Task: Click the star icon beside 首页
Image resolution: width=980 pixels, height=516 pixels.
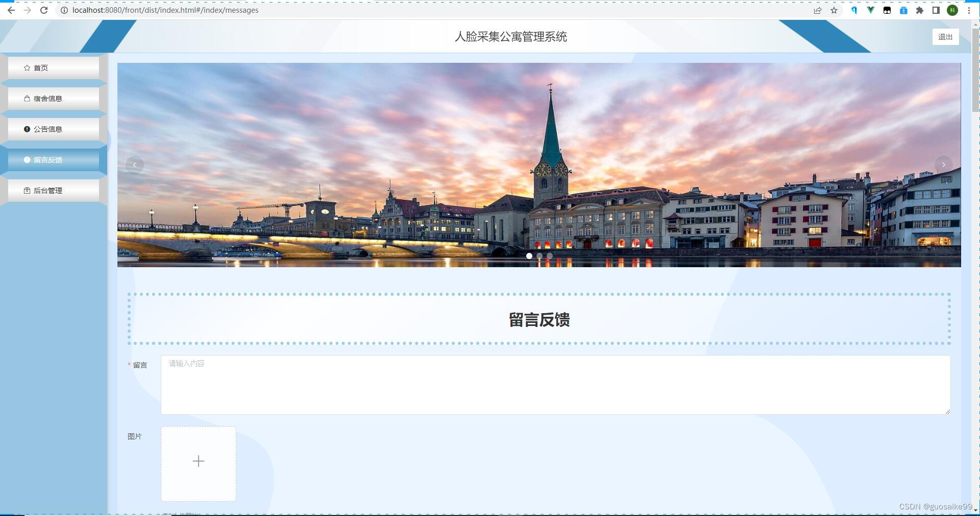Action: tap(27, 67)
